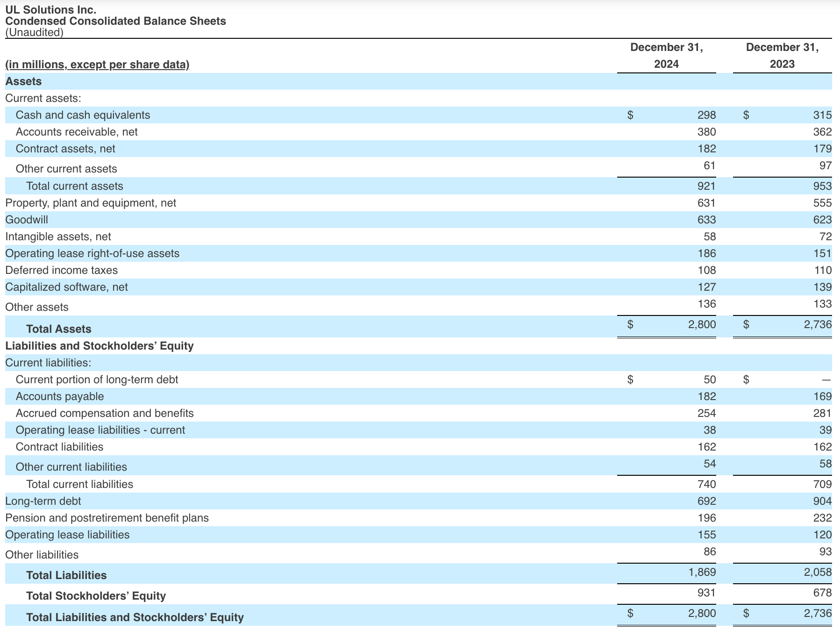The height and width of the screenshot is (630, 840).
Task: Click the 127 capitalized software value
Action: pyautogui.click(x=706, y=287)
